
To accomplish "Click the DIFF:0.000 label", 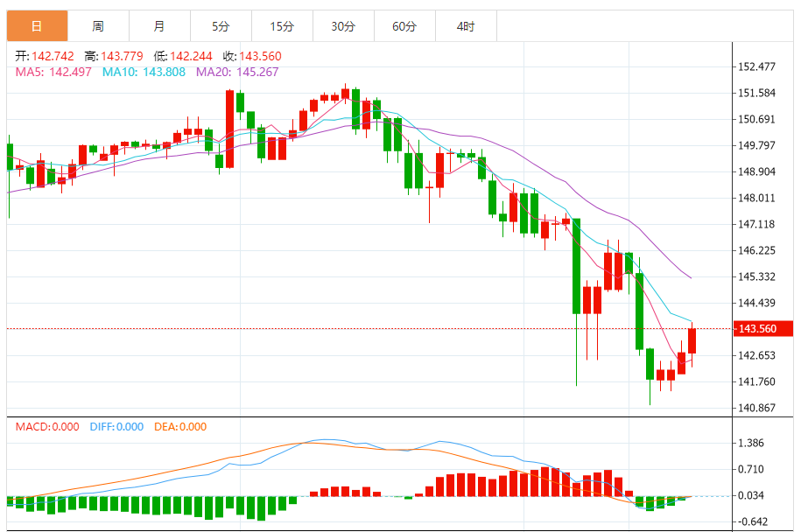I will [116, 427].
